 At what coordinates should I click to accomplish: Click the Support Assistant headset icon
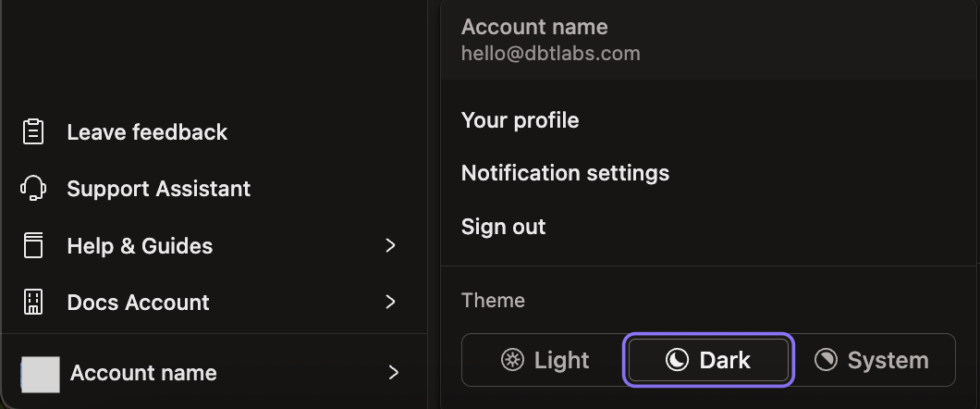[x=33, y=189]
